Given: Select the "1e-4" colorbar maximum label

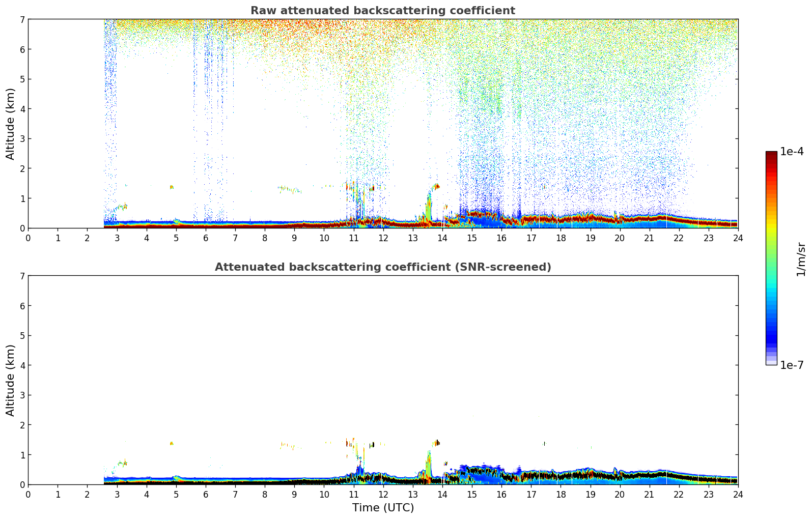Looking at the screenshot, I should (x=792, y=152).
